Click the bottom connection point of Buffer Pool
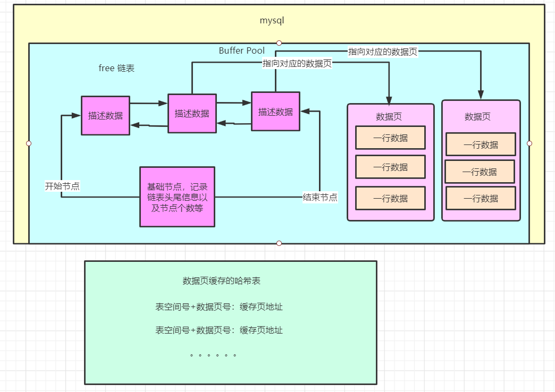The width and height of the screenshot is (555, 392). coord(279,243)
